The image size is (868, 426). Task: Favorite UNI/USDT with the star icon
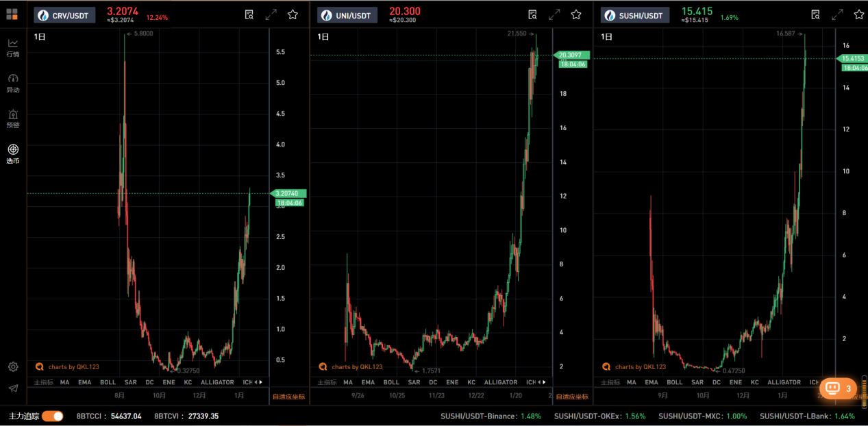[x=576, y=14]
